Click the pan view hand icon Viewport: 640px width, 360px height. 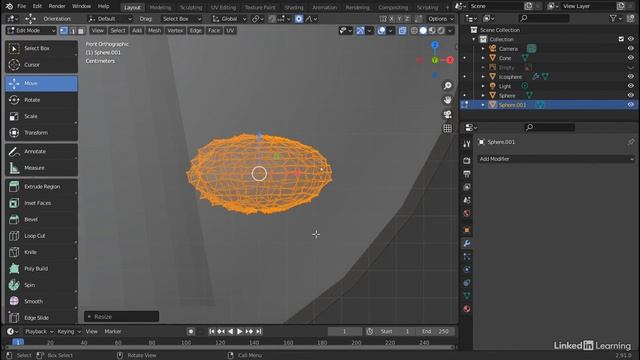448,100
